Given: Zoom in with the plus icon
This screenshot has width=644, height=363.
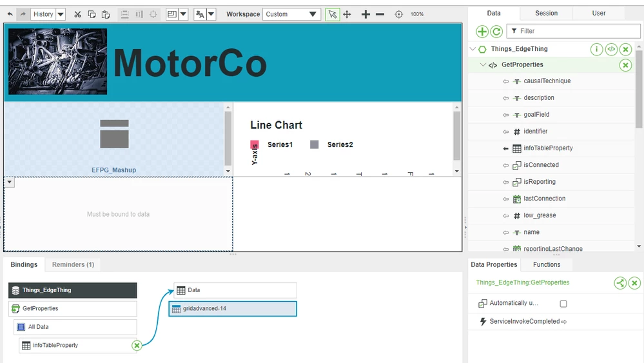Looking at the screenshot, I should 366,14.
